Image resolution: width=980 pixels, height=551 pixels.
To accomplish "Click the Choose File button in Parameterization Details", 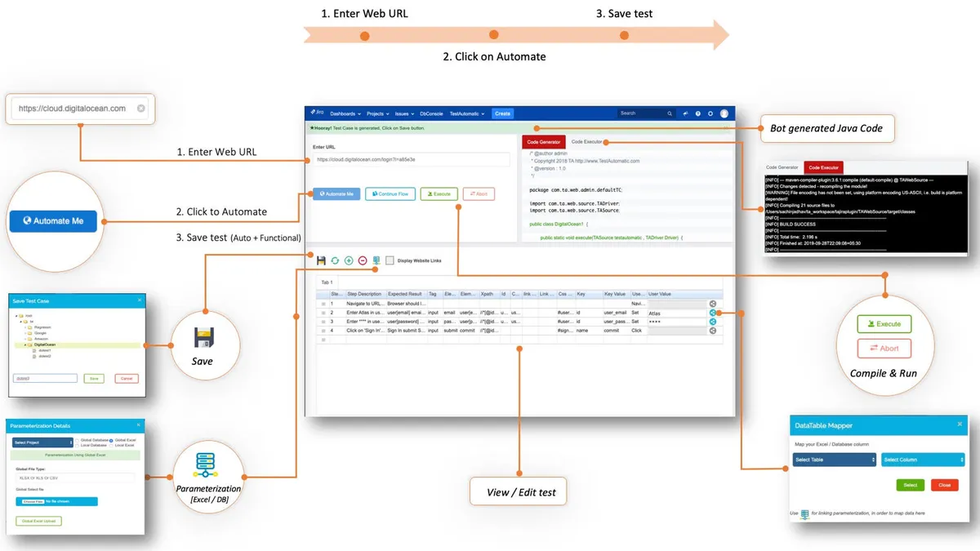I will (x=33, y=501).
